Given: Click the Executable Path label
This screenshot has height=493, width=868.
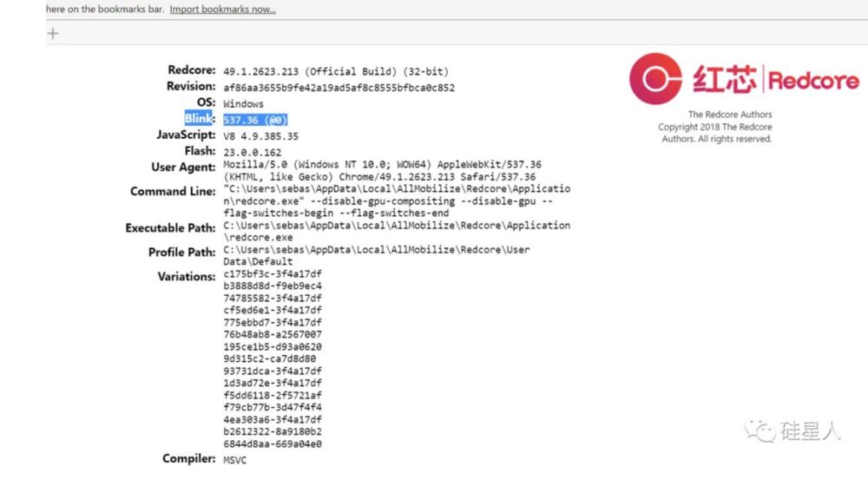Looking at the screenshot, I should click(x=170, y=228).
